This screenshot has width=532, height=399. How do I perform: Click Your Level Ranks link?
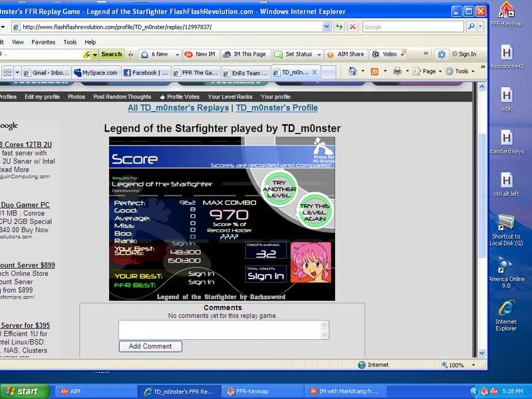(230, 96)
